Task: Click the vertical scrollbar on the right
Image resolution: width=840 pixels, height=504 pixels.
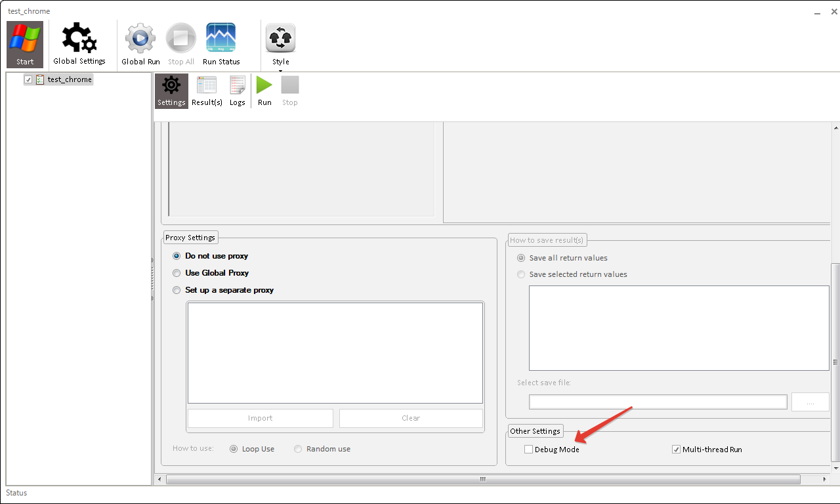Action: tap(835, 361)
